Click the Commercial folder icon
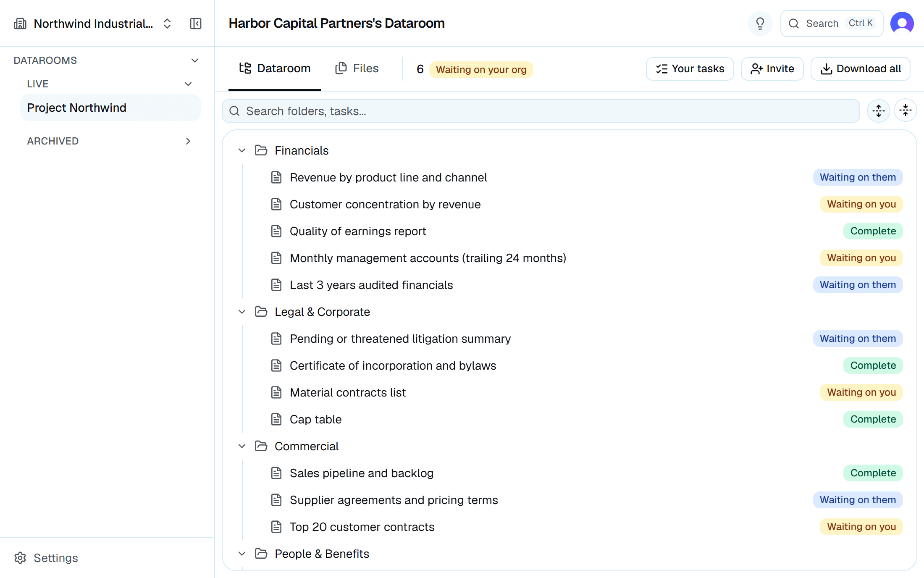The width and height of the screenshot is (924, 578). (261, 446)
